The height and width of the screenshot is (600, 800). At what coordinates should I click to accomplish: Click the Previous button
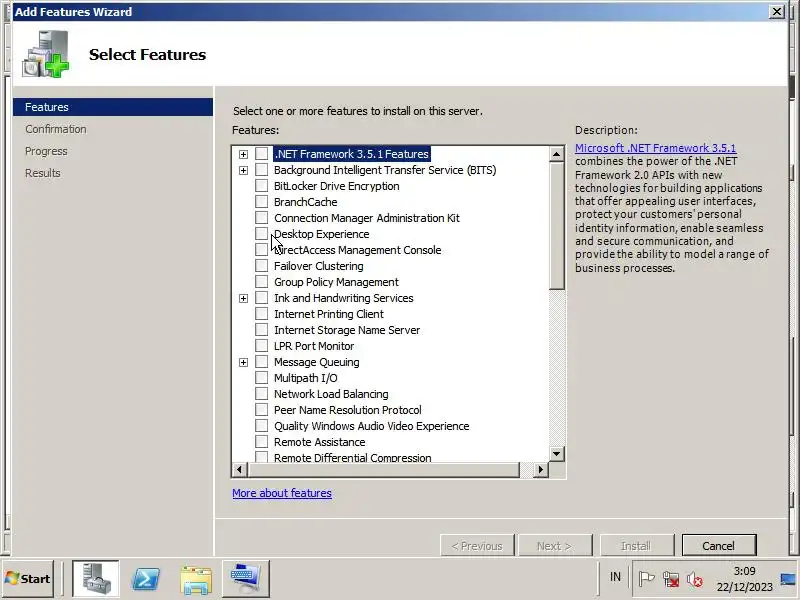click(x=477, y=545)
